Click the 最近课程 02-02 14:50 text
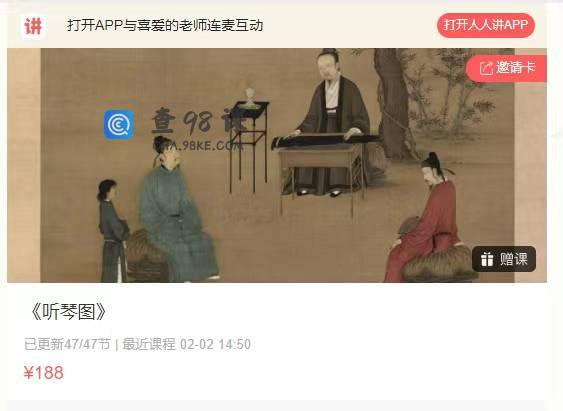563x411 pixels. [x=186, y=344]
